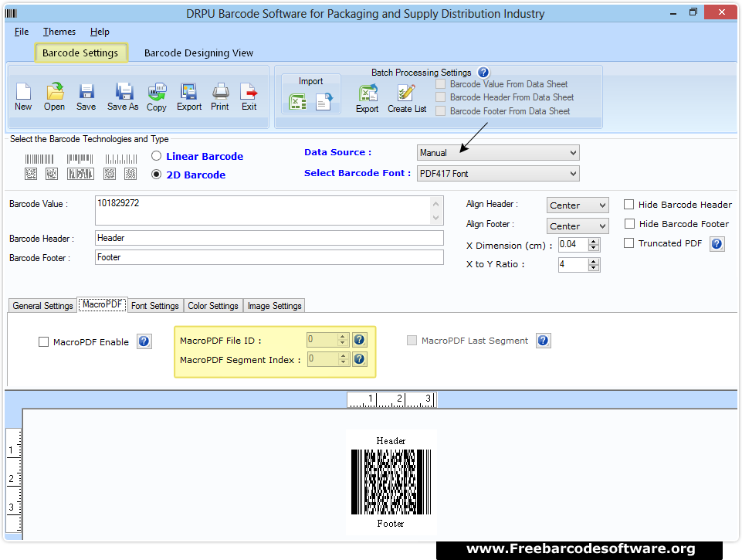The image size is (742, 560).
Task: Decrease MacroPDF Segment Index value
Action: [343, 362]
